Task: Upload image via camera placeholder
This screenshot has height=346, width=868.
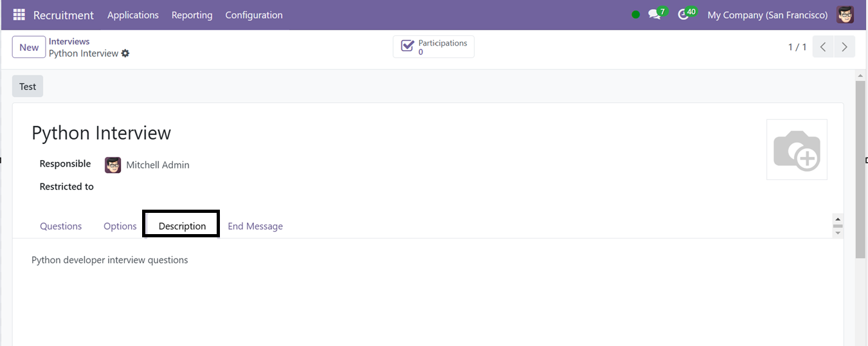Action: (x=797, y=149)
